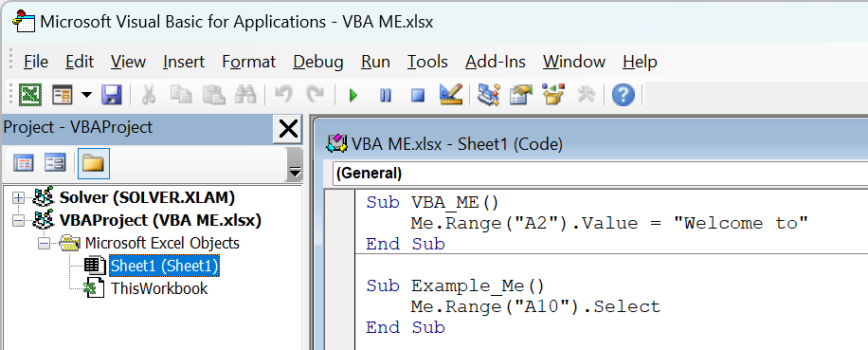
Task: Select ThisWorkbook in the project tree
Action: tap(159, 289)
